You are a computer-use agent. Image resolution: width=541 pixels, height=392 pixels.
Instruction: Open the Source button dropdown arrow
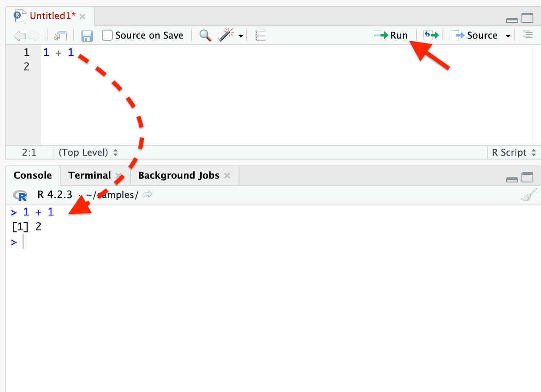click(x=508, y=36)
